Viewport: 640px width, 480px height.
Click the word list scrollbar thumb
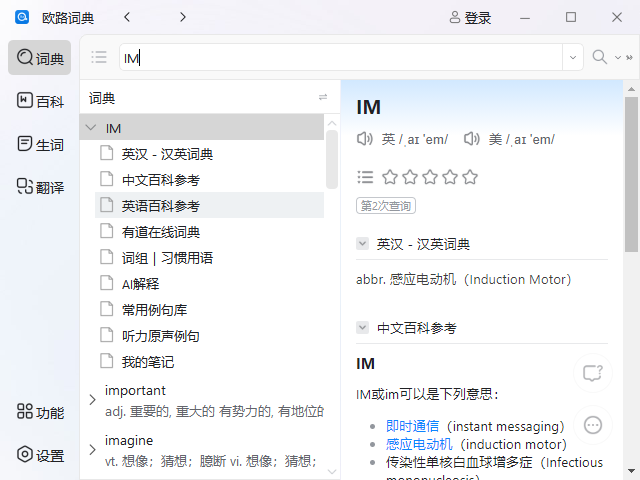pyautogui.click(x=332, y=160)
